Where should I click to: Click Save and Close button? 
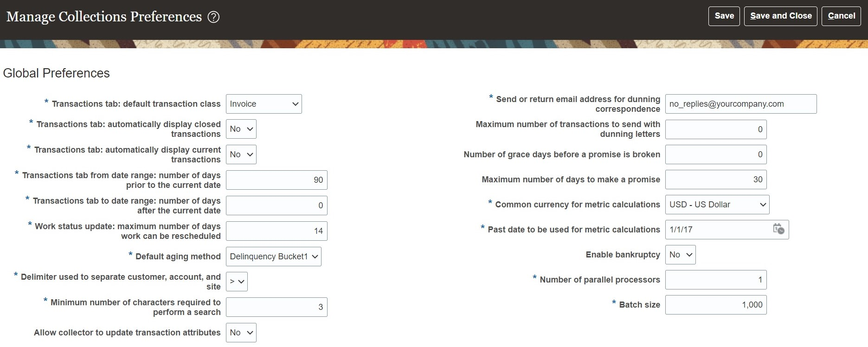tap(780, 16)
